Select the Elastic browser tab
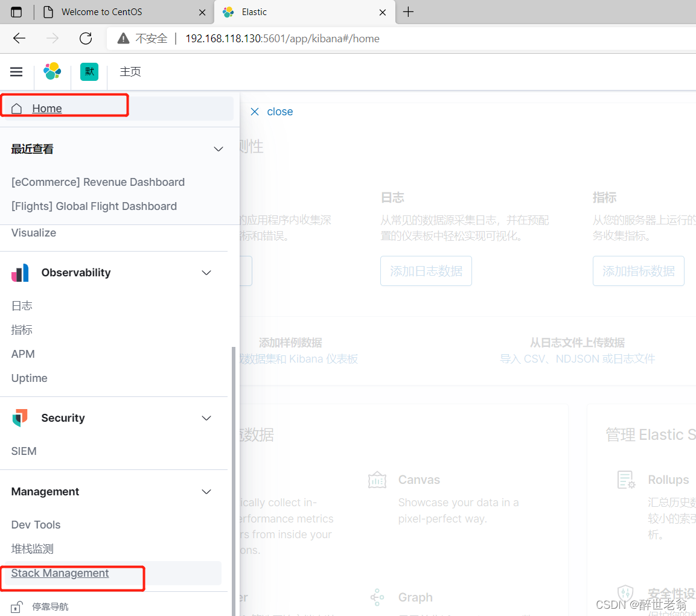This screenshot has height=616, width=696. tap(304, 12)
